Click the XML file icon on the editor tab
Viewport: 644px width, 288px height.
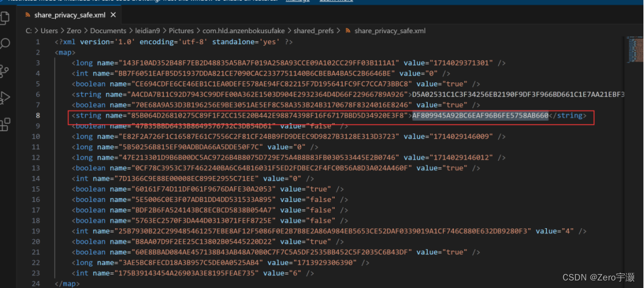[28, 16]
